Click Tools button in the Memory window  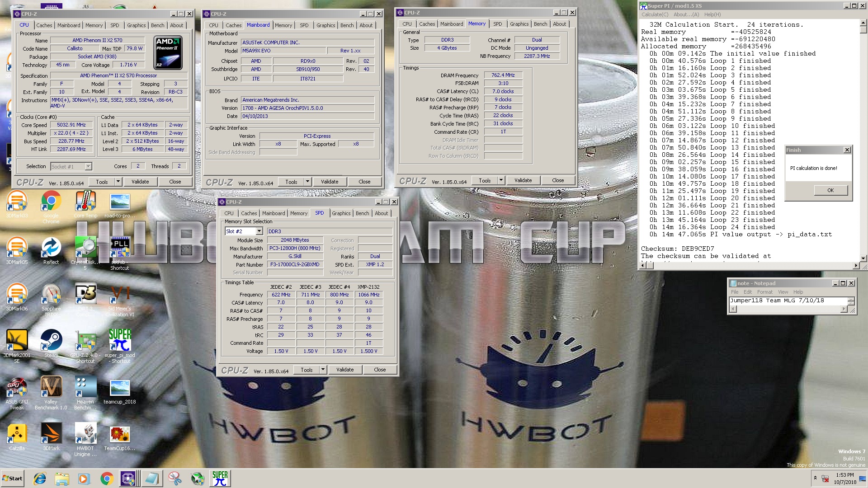pos(485,180)
